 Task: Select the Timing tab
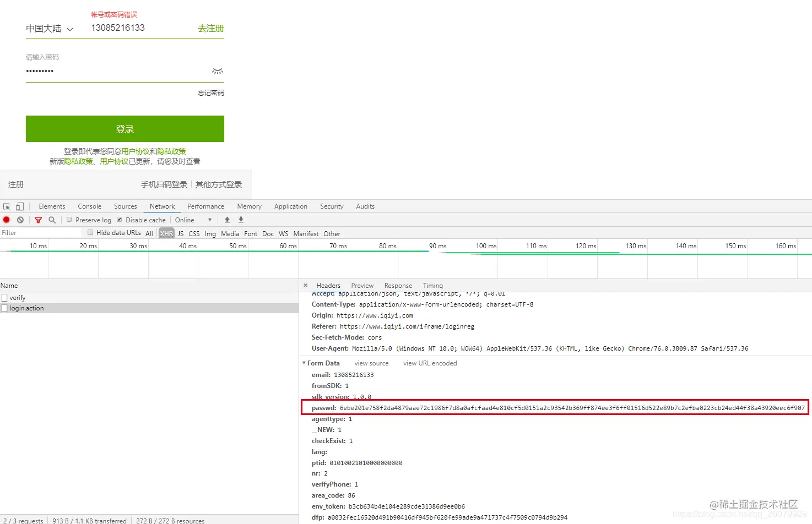tap(433, 286)
